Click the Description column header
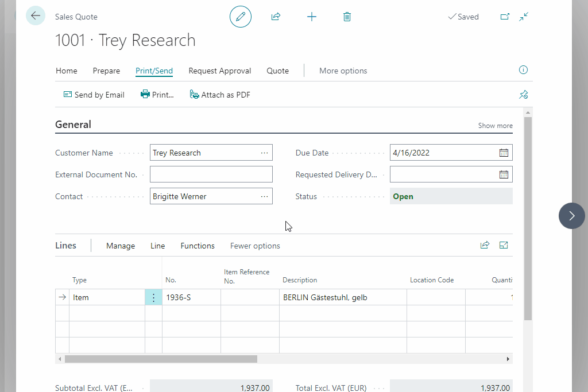The image size is (588, 392). coord(300,280)
